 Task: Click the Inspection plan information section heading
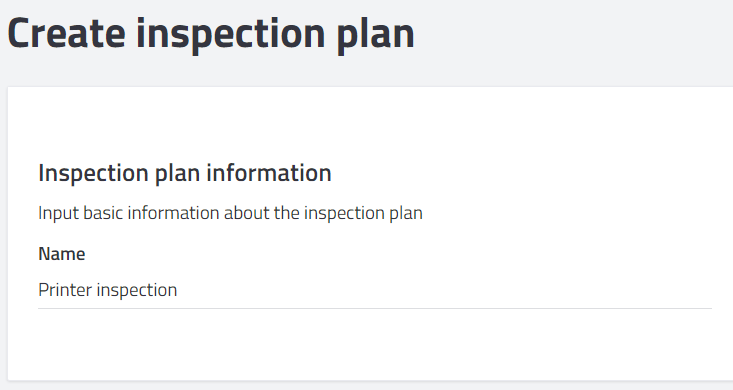point(185,173)
